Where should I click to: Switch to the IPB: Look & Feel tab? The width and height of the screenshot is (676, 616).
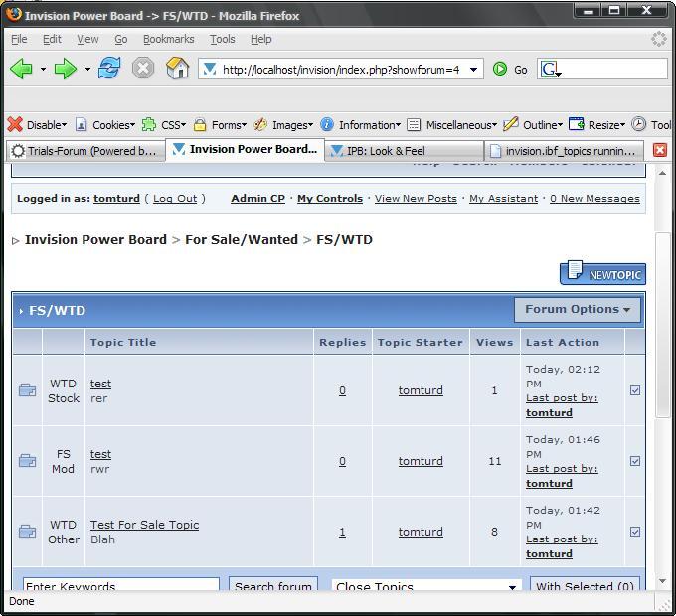coord(404,151)
